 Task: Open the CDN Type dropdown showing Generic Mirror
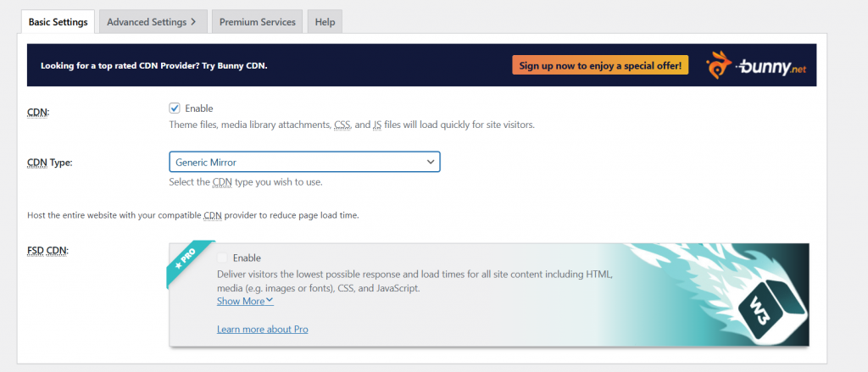point(303,161)
